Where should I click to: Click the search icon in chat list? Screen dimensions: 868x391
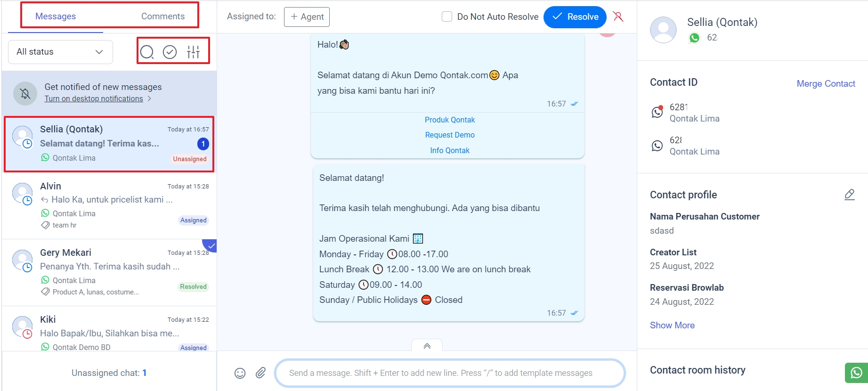coord(147,52)
